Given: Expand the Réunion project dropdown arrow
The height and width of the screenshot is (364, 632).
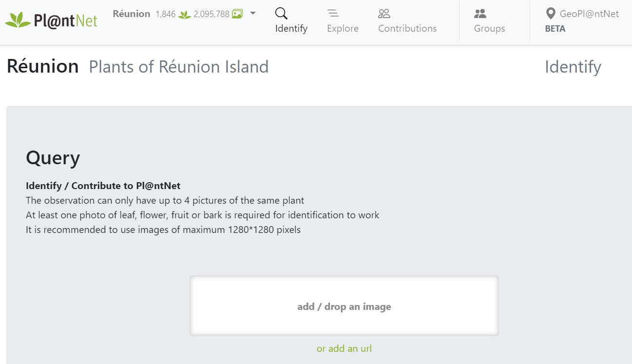Looking at the screenshot, I should pos(253,14).
